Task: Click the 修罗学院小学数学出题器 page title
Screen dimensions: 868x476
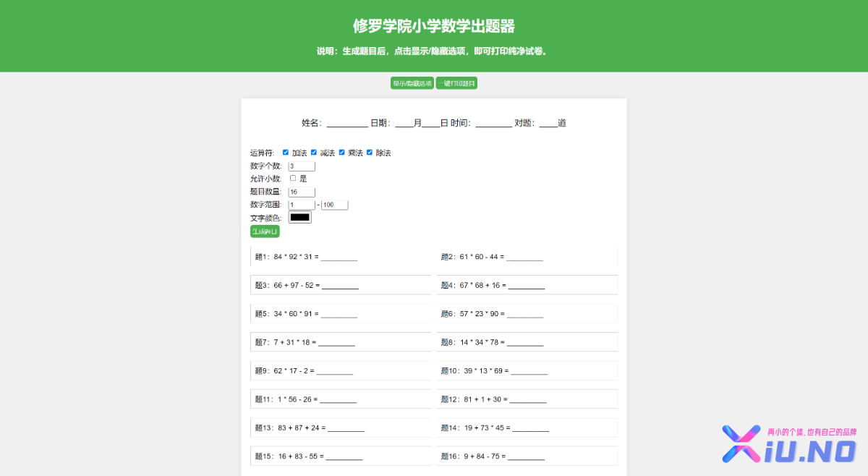Action: pos(434,27)
